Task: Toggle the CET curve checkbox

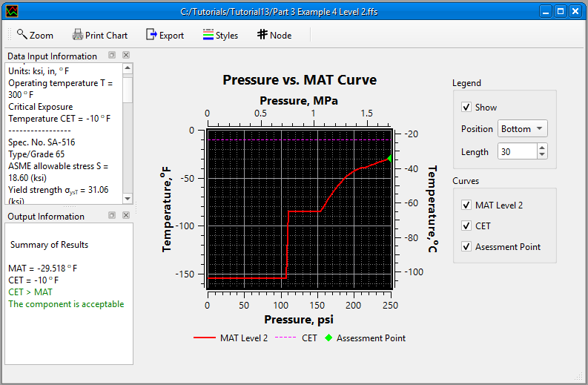Action: (x=466, y=226)
